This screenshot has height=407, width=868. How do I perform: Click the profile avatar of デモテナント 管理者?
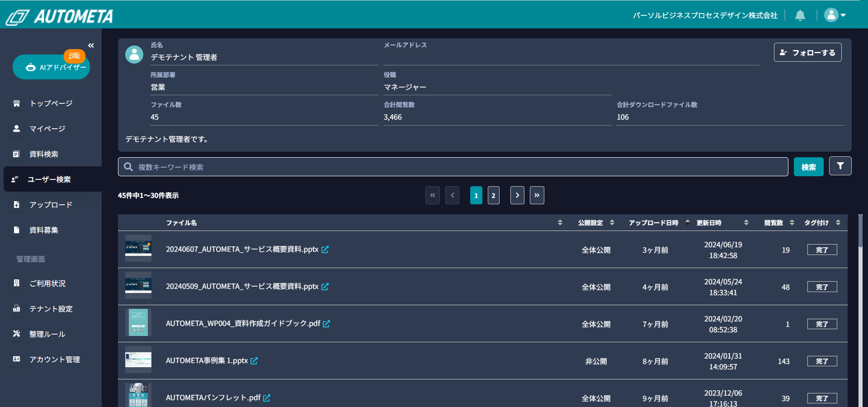(134, 54)
